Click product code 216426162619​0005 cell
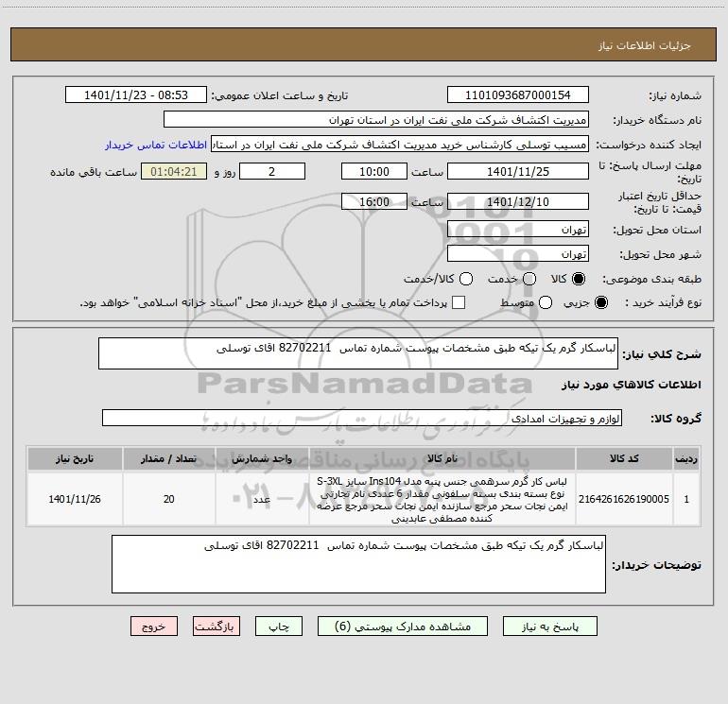Screen dimensions: 728x704 coord(624,499)
